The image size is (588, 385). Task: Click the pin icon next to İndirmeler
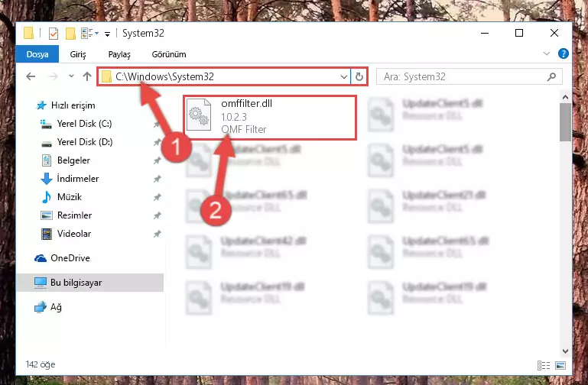click(157, 179)
